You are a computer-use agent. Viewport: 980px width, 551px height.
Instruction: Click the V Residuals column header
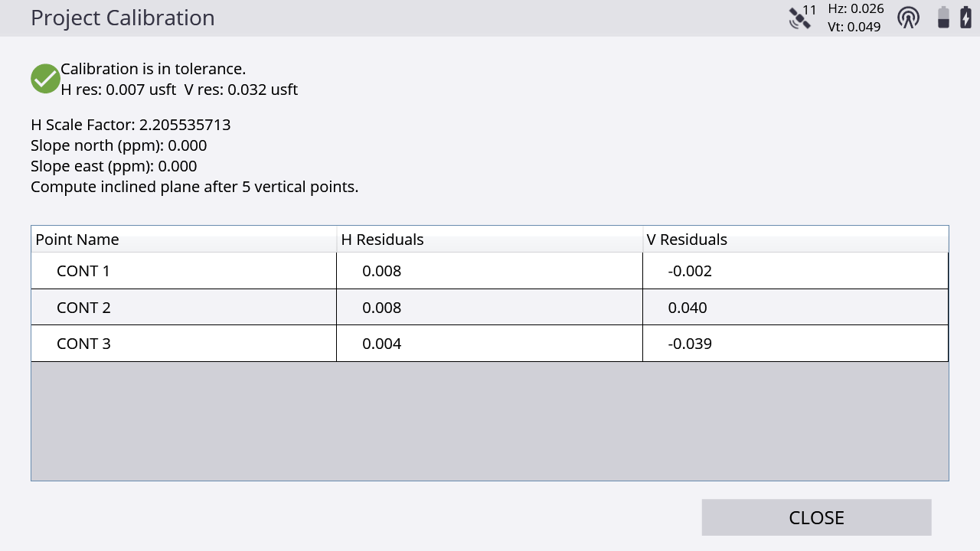(x=687, y=240)
